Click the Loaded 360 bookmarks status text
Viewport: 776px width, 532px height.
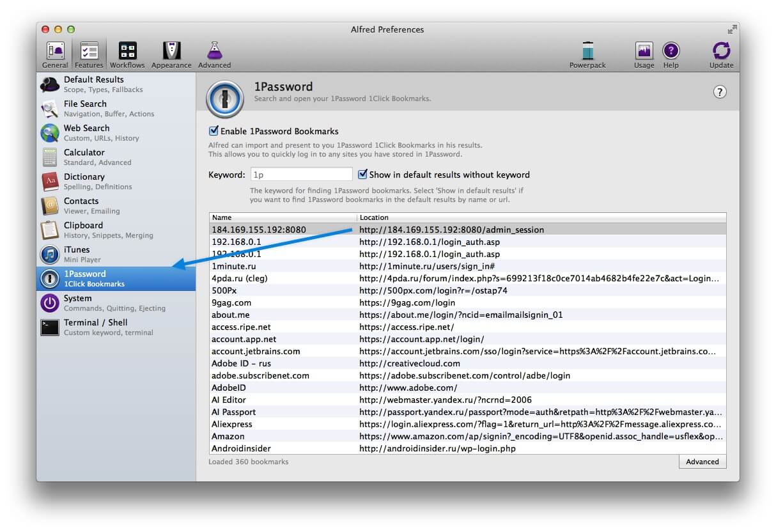249,462
